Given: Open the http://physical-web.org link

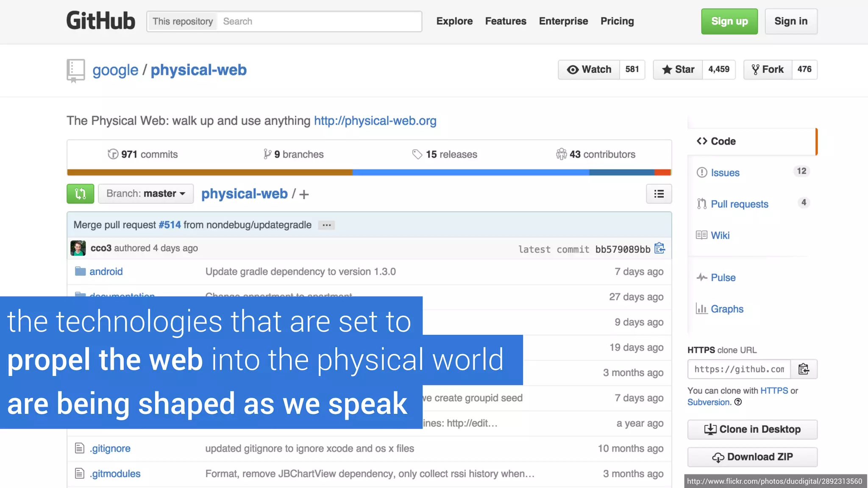Looking at the screenshot, I should coord(375,121).
